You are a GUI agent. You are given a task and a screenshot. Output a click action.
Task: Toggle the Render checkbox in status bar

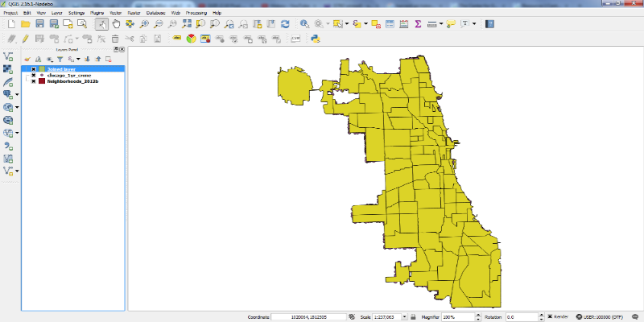(551, 317)
